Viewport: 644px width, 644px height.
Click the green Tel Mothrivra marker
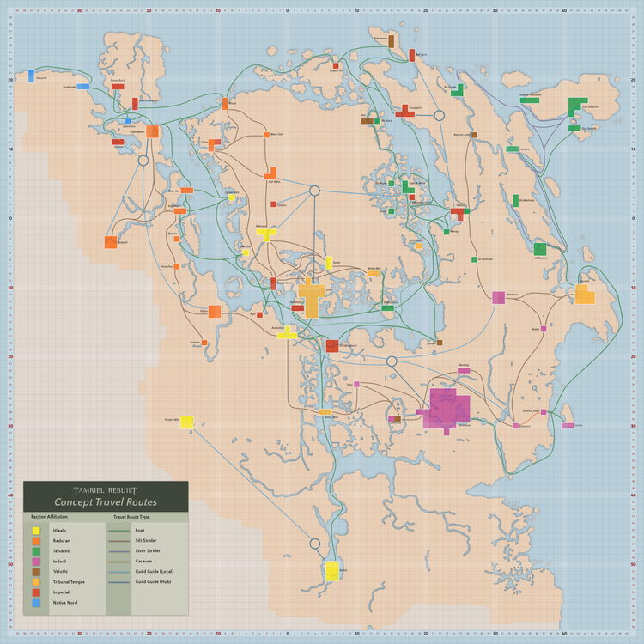[516, 200]
